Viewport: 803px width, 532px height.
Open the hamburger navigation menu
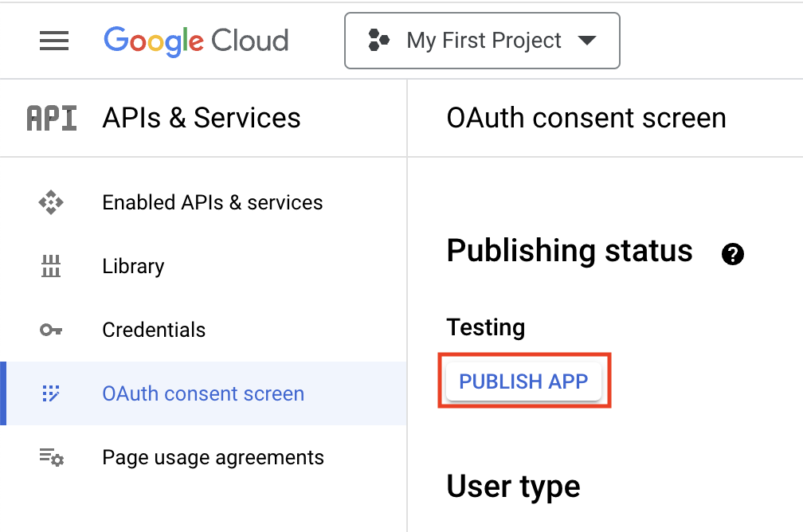coord(54,41)
